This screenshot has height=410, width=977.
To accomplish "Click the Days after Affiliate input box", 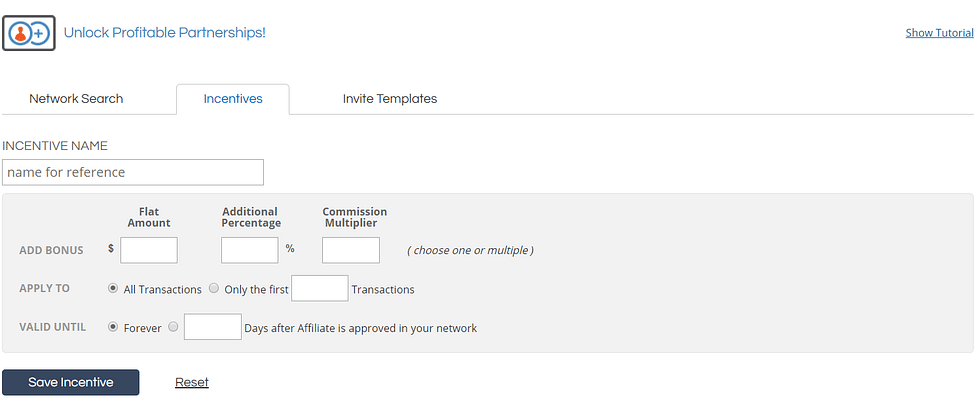I will 213,327.
